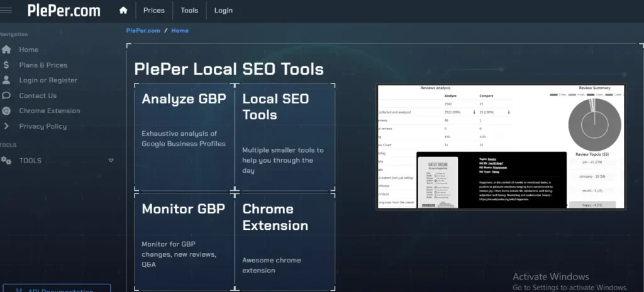The image size is (644, 292).
Task: Open the Prices menu item
Action: [x=154, y=10]
